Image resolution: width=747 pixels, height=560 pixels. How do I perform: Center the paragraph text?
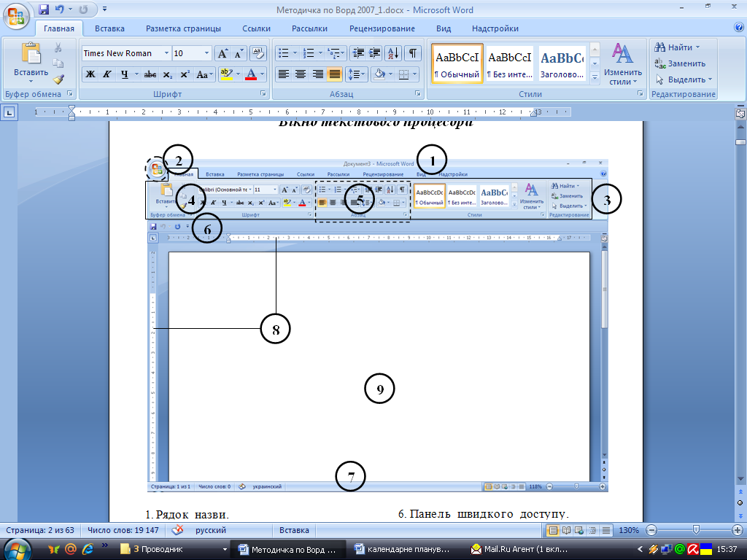300,74
